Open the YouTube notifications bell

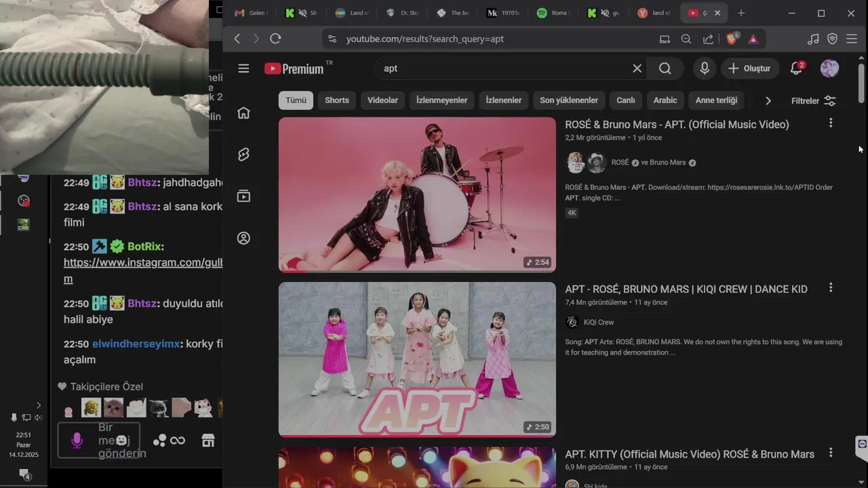(x=797, y=68)
